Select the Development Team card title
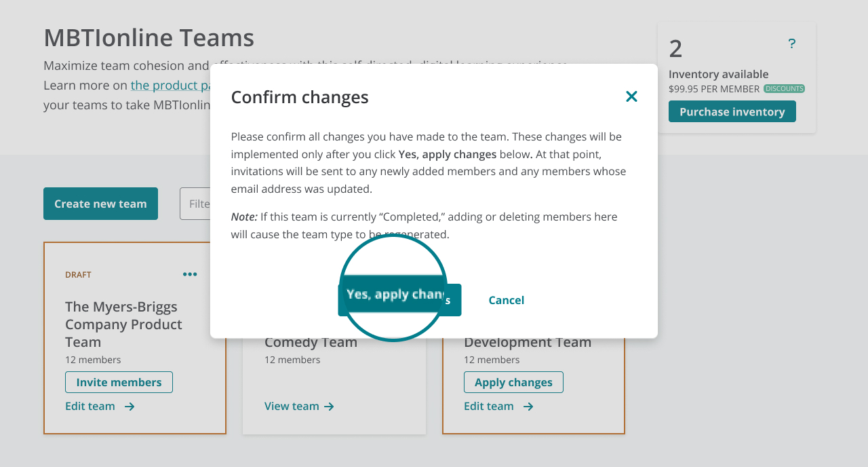The width and height of the screenshot is (868, 467). coord(528,342)
